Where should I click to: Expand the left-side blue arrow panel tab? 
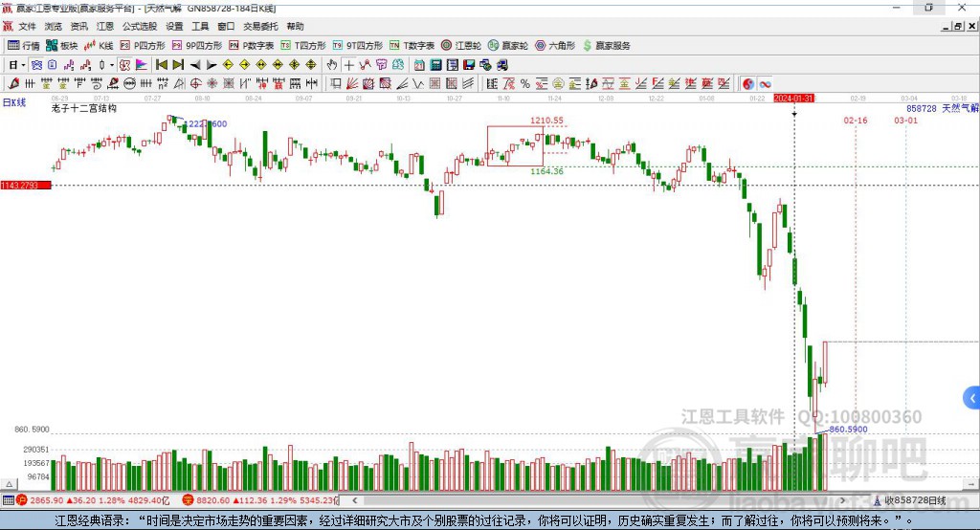click(x=972, y=398)
